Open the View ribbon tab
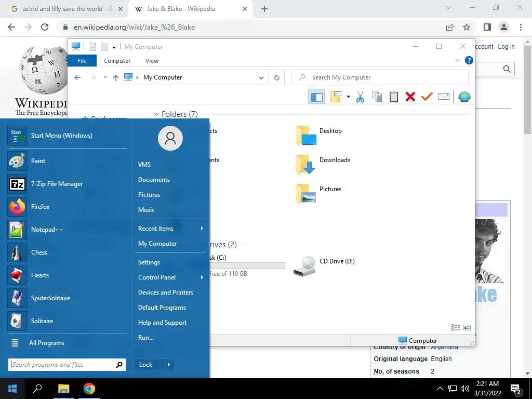 [152, 61]
